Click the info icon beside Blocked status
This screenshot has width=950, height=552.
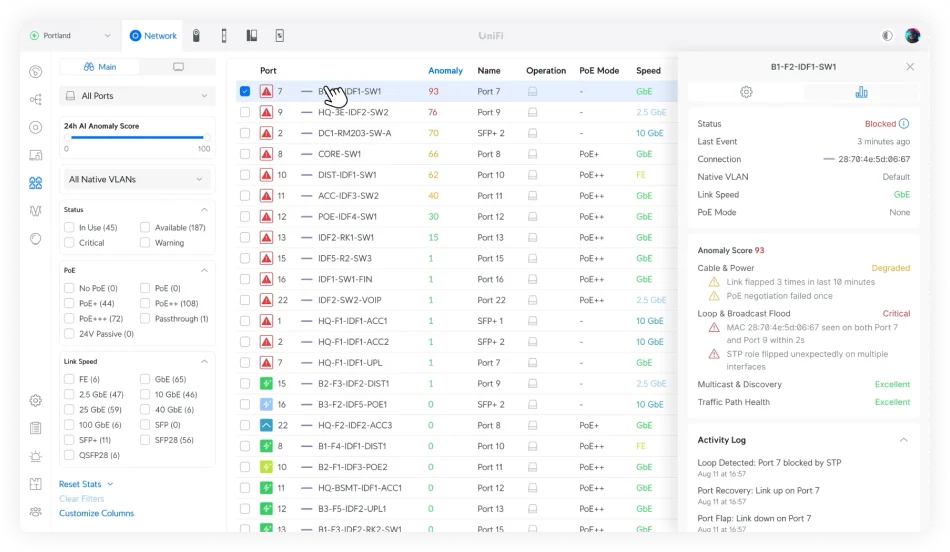click(x=904, y=124)
